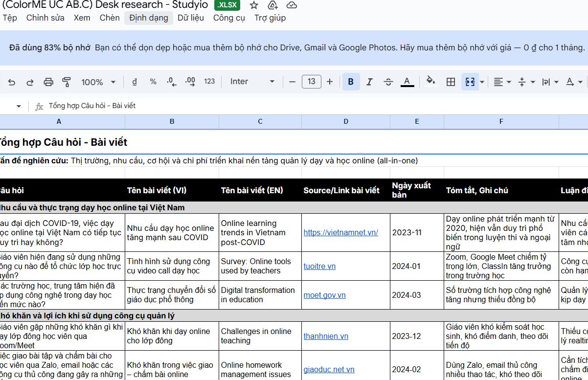The image size is (588, 380).
Task: Click the font size 13 field
Action: [312, 82]
